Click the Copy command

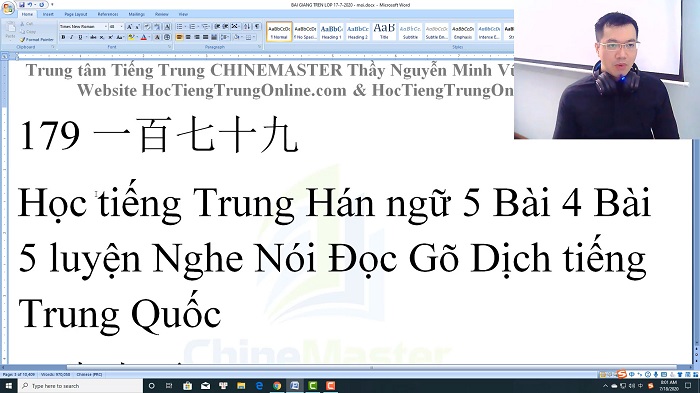28,32
